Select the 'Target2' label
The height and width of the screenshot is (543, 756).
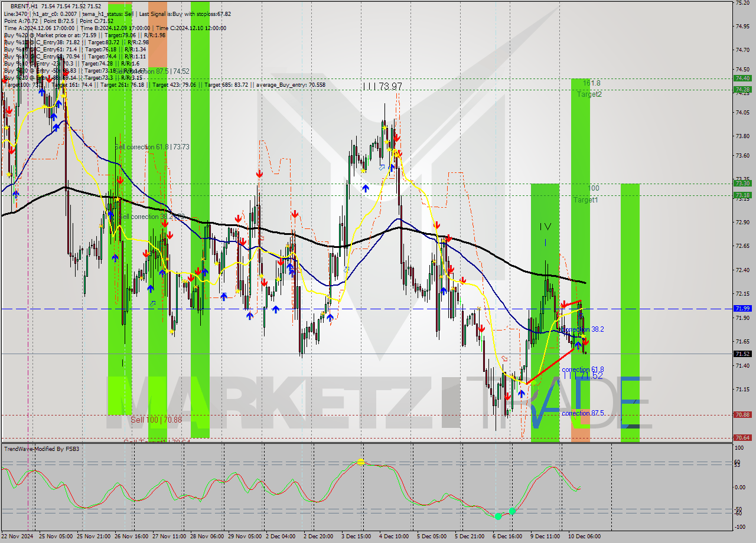[x=589, y=94]
